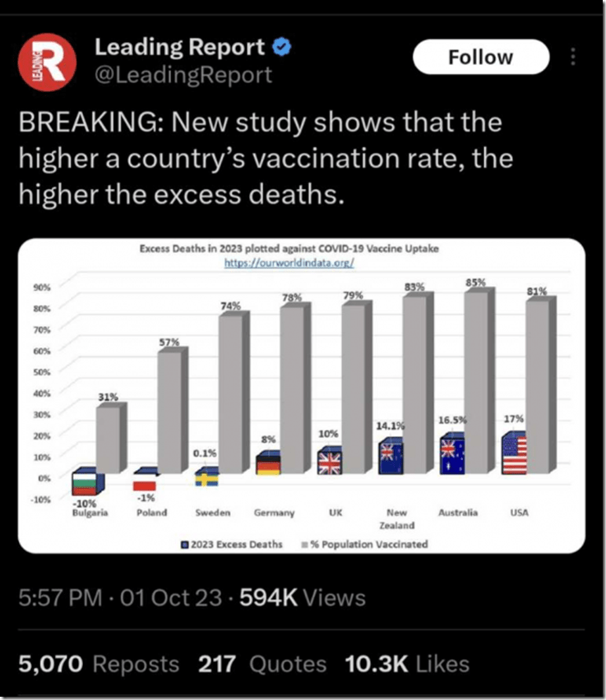Click the @LeadingReport handle
606x700 pixels.
(183, 75)
